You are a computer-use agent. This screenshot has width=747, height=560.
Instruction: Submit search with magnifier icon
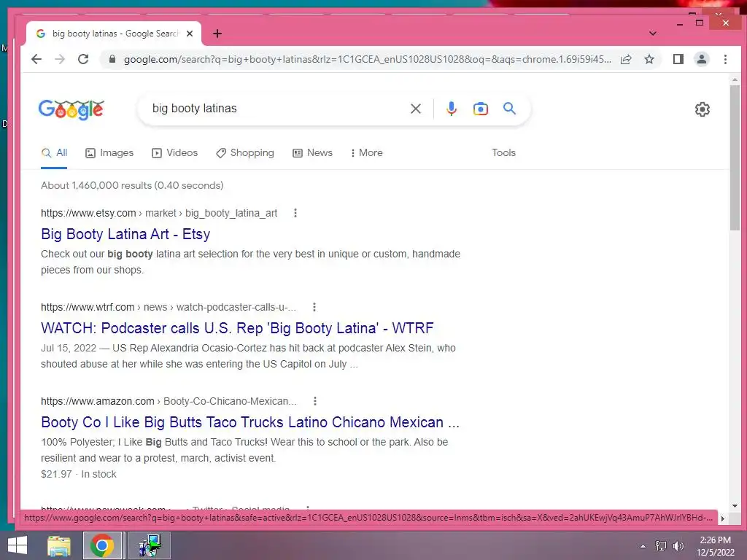tap(509, 109)
